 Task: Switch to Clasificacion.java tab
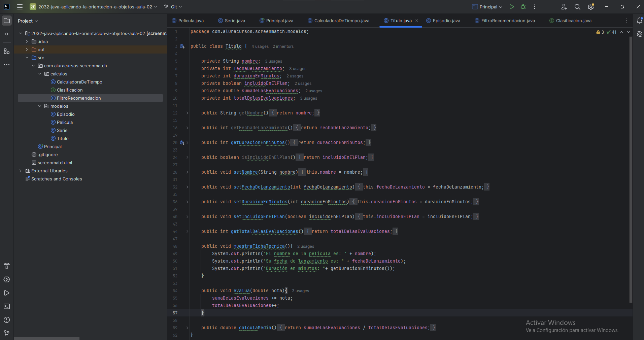point(570,21)
